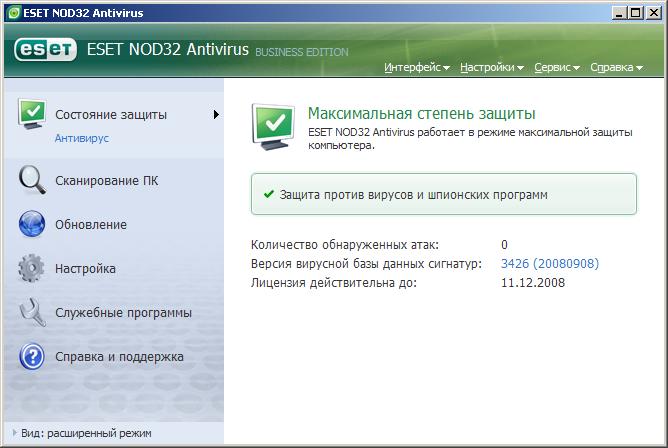Open the Интерфейс dropdown menu
This screenshot has width=668, height=448.
[417, 67]
